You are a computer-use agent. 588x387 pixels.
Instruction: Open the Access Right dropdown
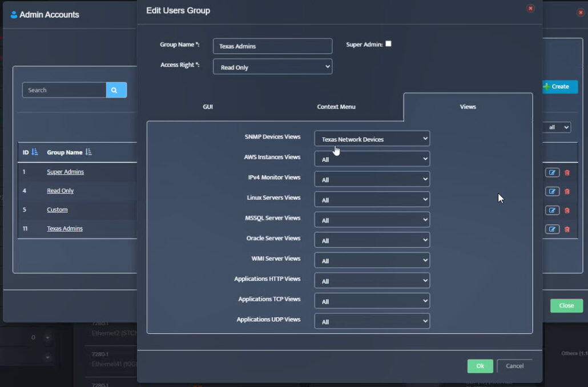[272, 67]
